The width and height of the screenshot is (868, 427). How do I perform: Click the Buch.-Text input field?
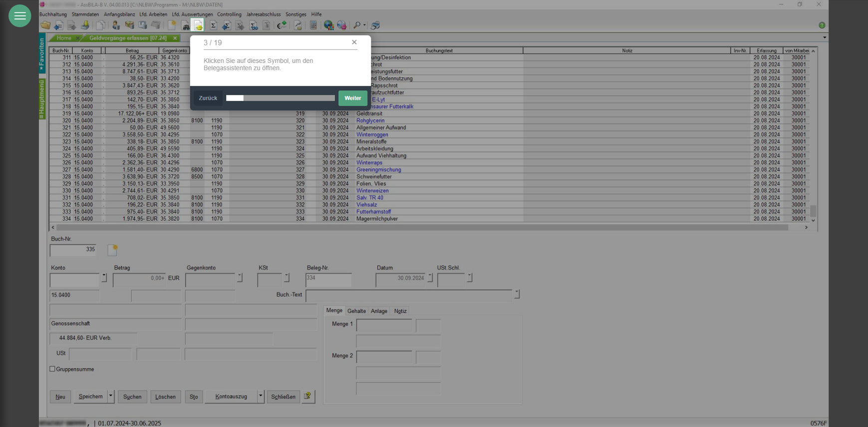coord(409,295)
